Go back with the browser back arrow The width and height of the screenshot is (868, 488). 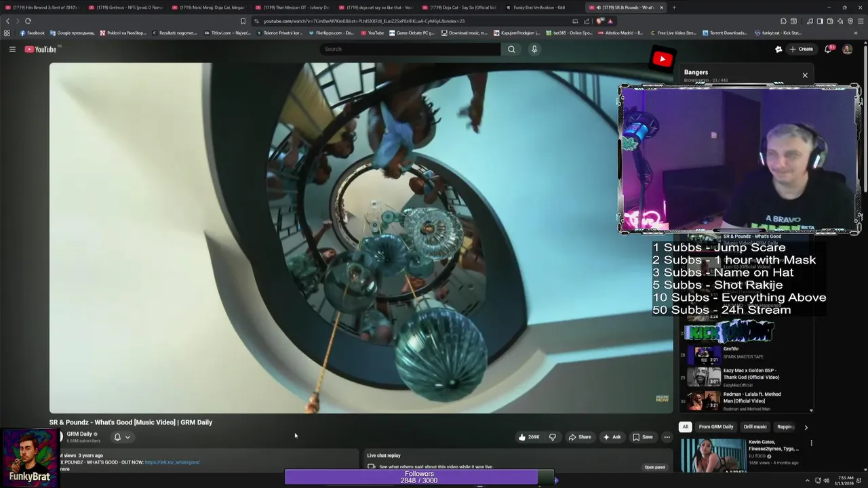point(7,21)
